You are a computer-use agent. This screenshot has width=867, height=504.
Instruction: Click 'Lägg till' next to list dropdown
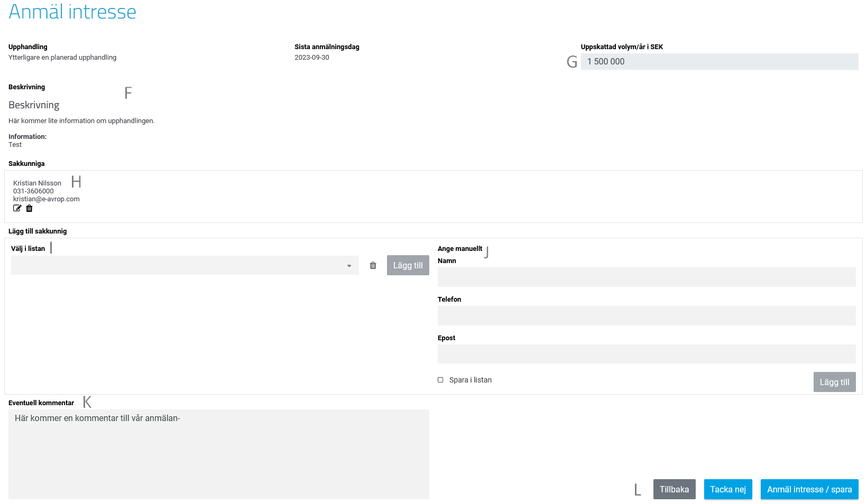(x=408, y=265)
